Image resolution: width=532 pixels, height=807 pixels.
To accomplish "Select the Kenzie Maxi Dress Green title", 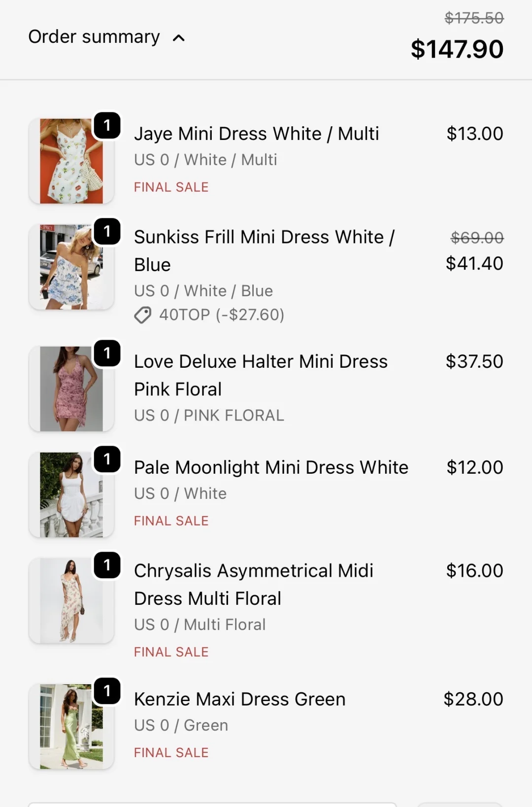I will (240, 699).
